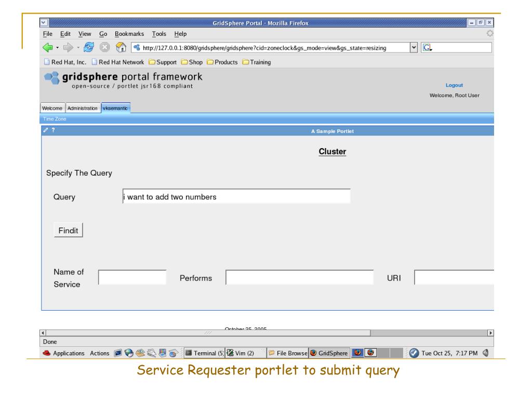Viewport: 532px width, 399px height.
Task: Click the 'Welcome, Root User' text
Action: (454, 96)
